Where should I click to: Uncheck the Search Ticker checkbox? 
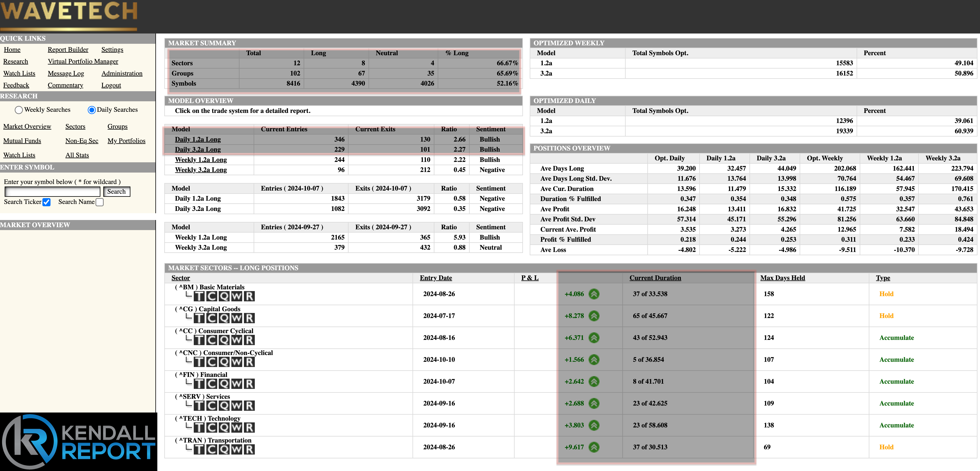(47, 202)
